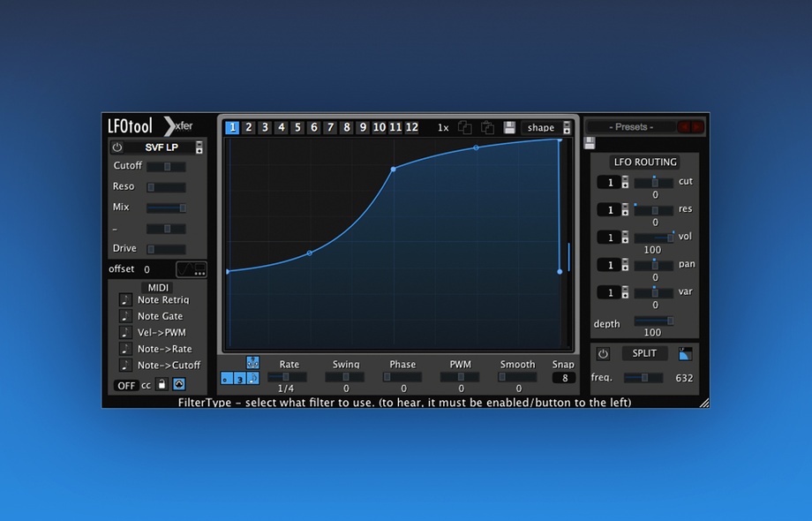Toggle Note->Rate MIDI option
This screenshot has height=521, width=812.
(x=125, y=349)
